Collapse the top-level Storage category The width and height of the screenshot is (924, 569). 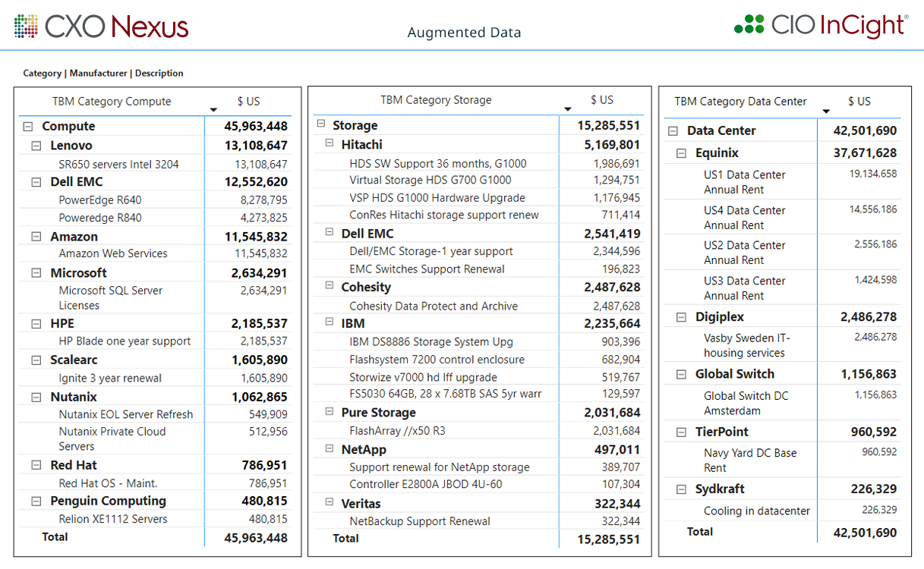(320, 124)
